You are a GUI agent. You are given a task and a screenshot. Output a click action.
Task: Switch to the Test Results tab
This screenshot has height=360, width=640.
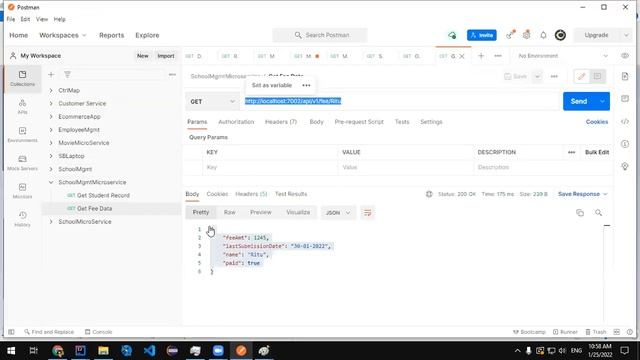coord(291,194)
